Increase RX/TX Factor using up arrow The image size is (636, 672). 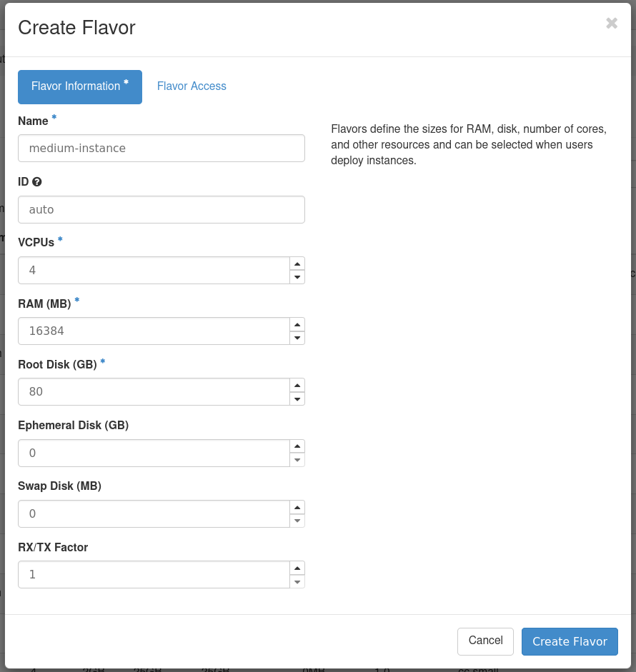coord(297,568)
